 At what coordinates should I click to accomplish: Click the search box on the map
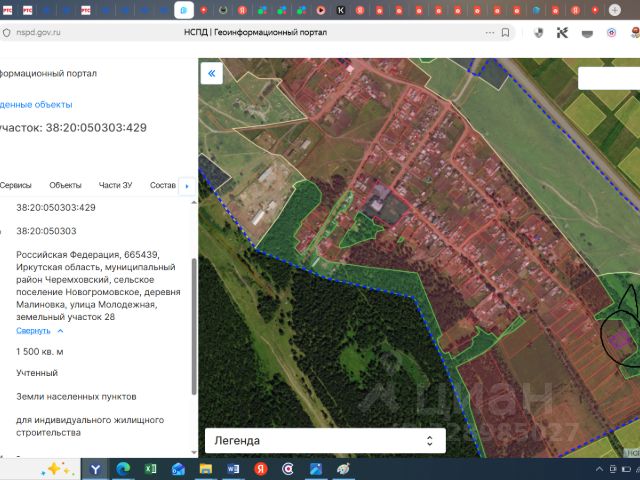pyautogui.click(x=609, y=78)
